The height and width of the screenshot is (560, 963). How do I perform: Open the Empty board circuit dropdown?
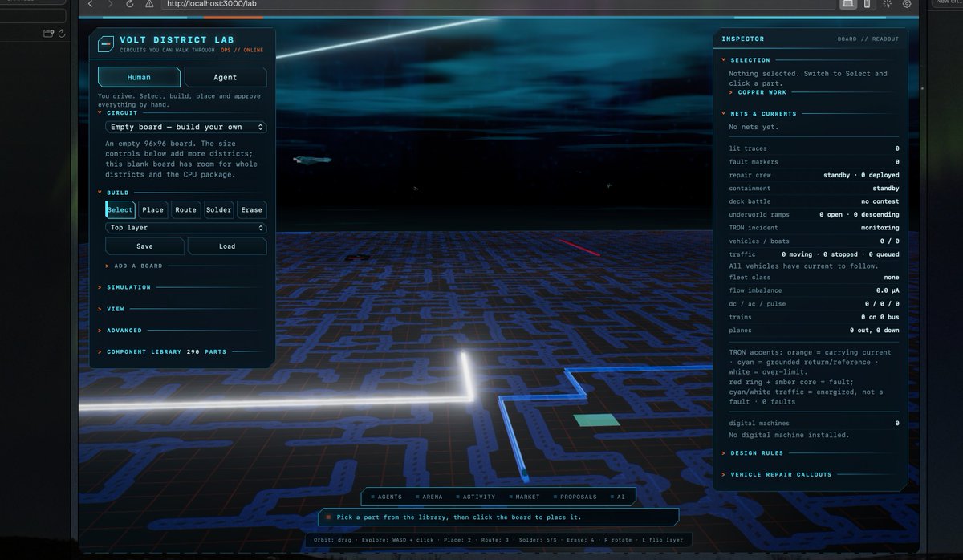(x=186, y=127)
